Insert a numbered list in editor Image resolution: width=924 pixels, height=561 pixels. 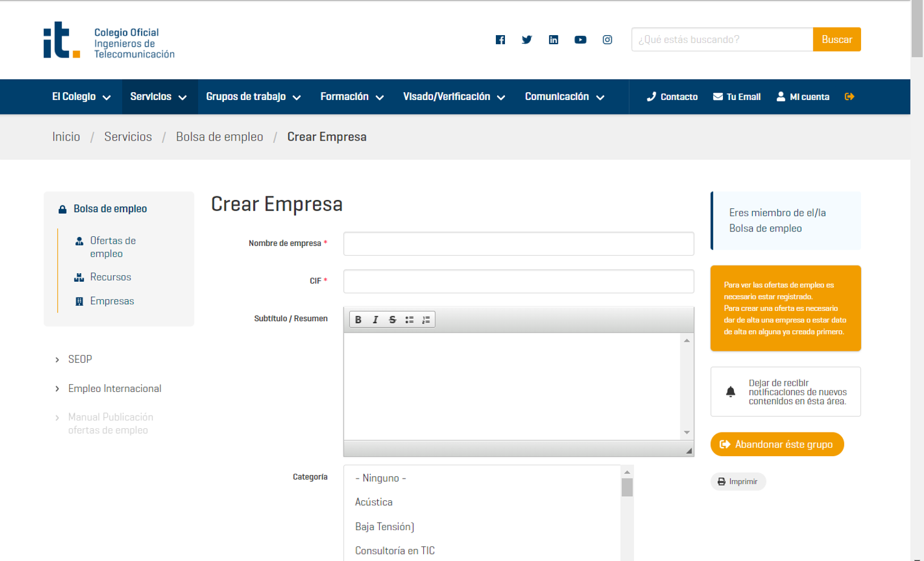coord(426,320)
